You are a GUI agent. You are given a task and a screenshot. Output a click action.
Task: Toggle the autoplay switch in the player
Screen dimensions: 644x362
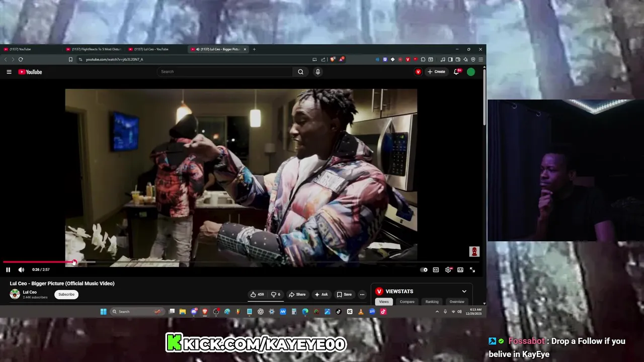pyautogui.click(x=424, y=270)
